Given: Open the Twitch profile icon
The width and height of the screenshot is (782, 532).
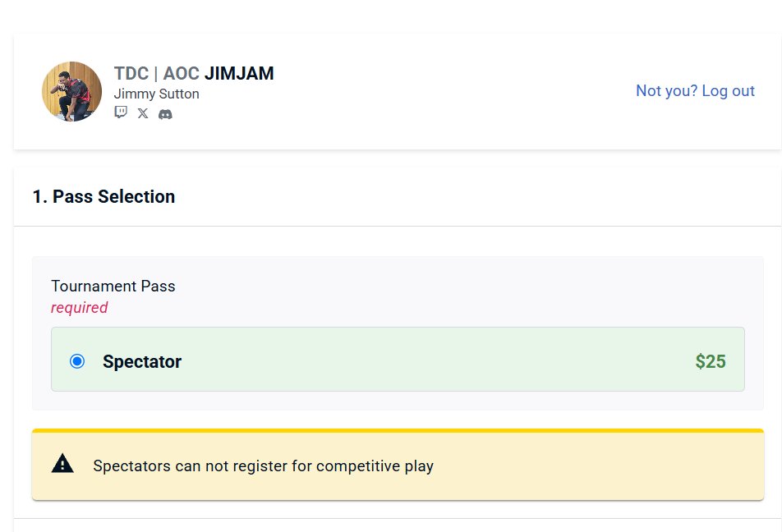Looking at the screenshot, I should point(121,113).
